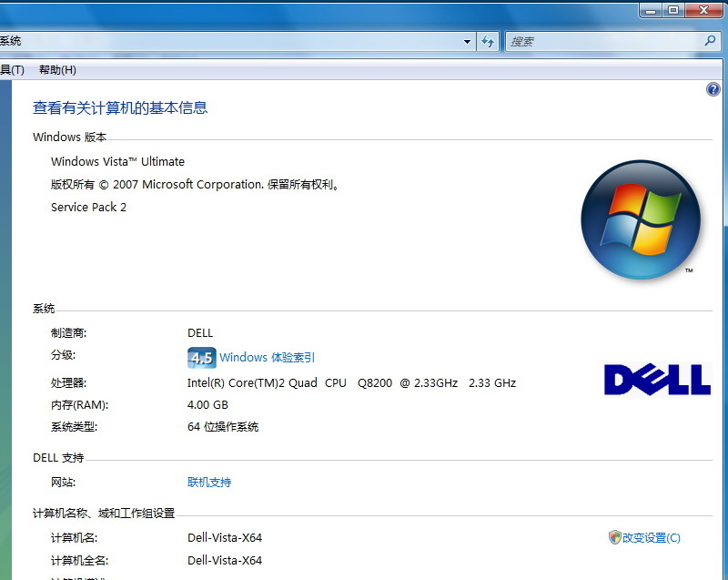Maximize the system window

tap(672, 10)
